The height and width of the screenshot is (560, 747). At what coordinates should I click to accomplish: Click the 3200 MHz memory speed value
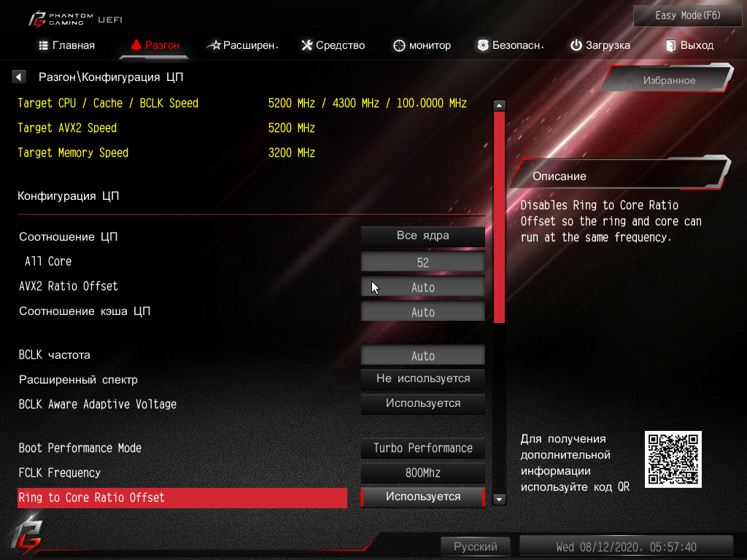[x=292, y=153]
